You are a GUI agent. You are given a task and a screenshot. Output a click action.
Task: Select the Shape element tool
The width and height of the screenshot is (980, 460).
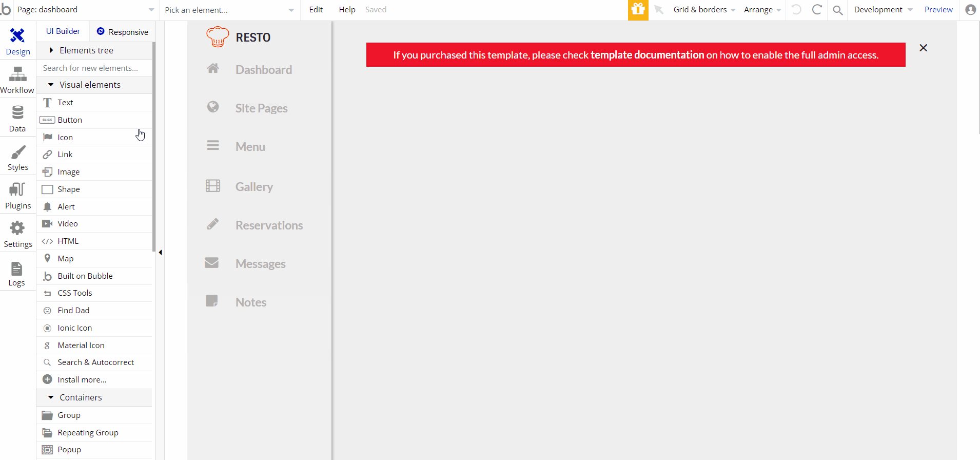tap(94, 189)
